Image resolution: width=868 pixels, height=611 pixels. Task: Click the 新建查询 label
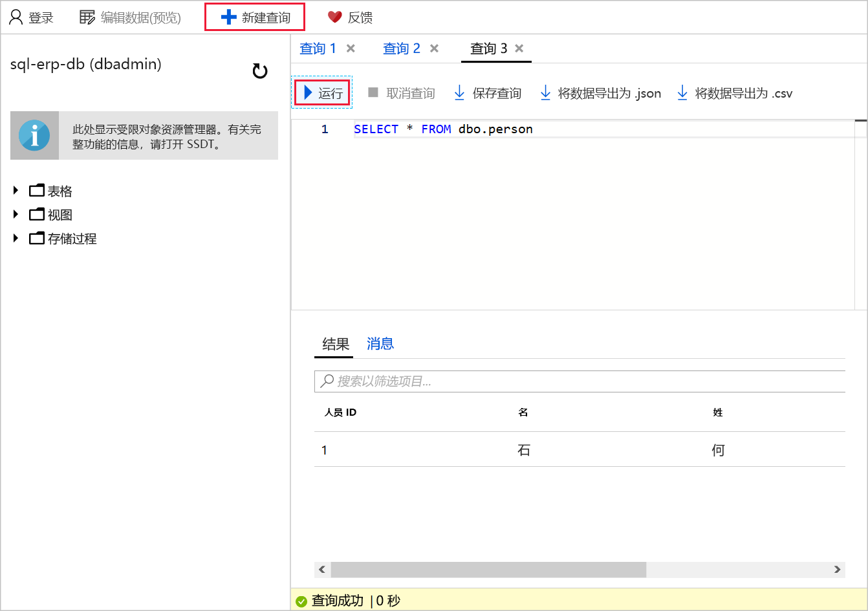(266, 18)
